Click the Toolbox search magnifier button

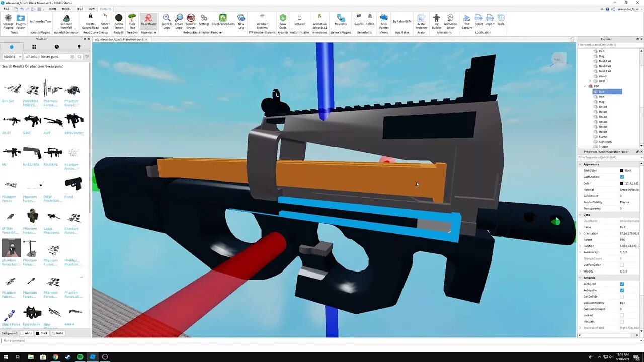pyautogui.click(x=79, y=57)
